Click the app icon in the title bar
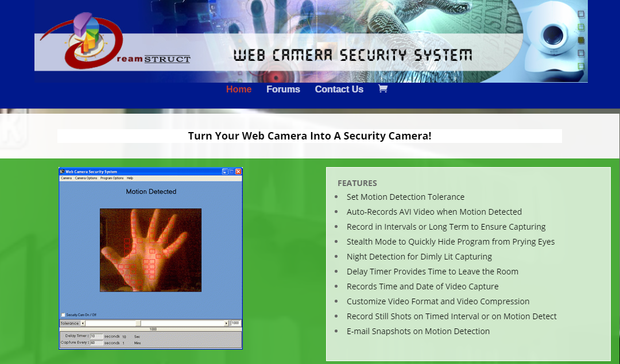The height and width of the screenshot is (364, 620). 62,172
